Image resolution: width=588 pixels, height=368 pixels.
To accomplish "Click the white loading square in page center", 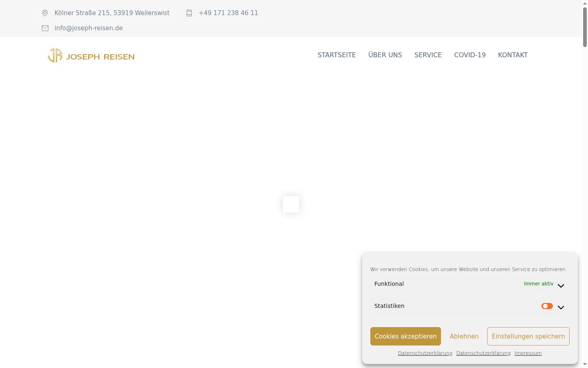I will point(291,204).
